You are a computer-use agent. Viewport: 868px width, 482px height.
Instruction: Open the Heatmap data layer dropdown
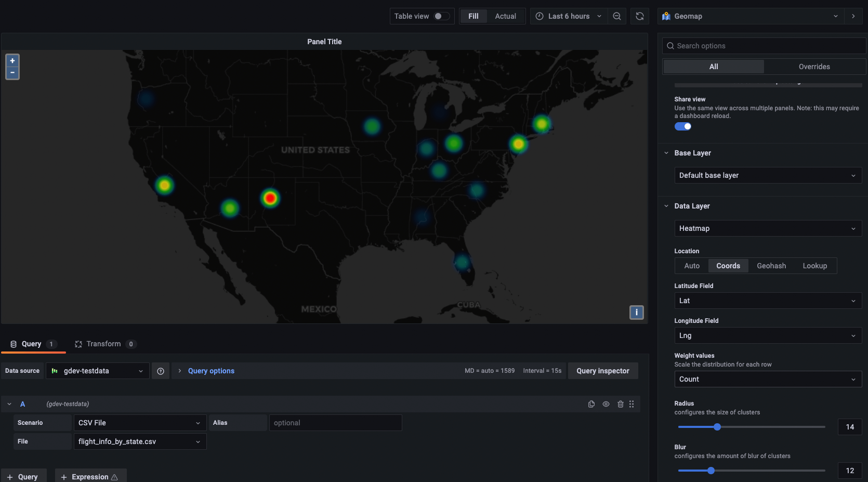[767, 228]
